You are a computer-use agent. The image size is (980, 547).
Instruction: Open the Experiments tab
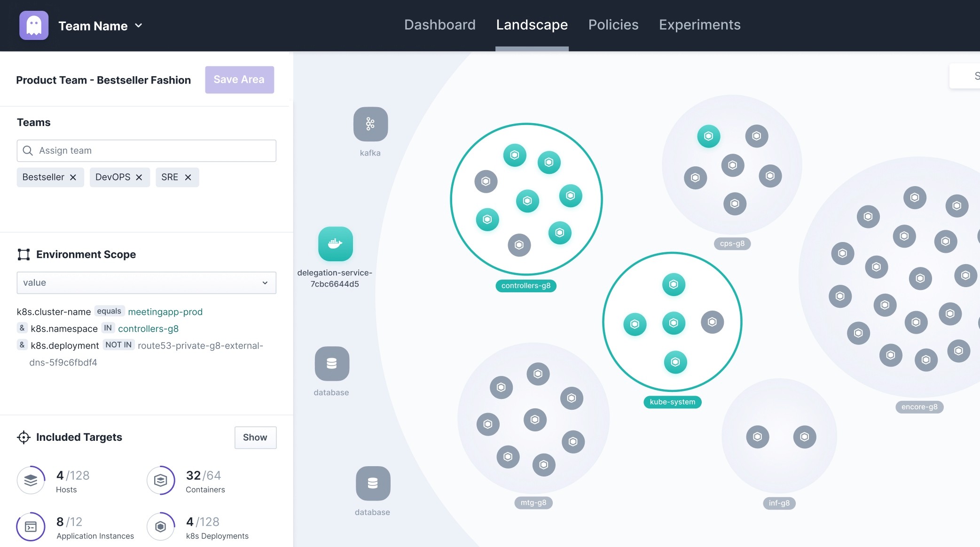pyautogui.click(x=700, y=24)
